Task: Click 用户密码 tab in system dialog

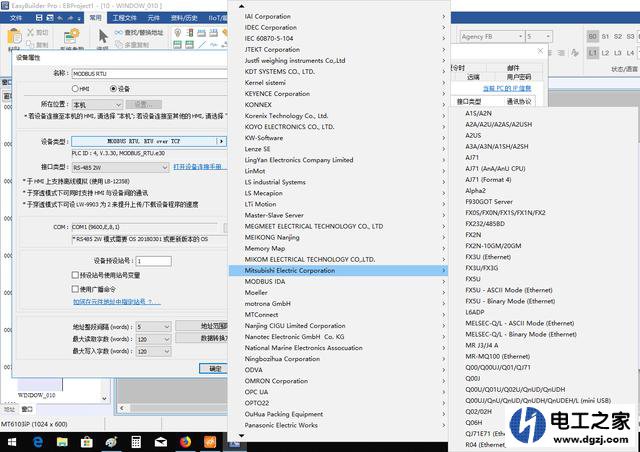Action: click(519, 77)
